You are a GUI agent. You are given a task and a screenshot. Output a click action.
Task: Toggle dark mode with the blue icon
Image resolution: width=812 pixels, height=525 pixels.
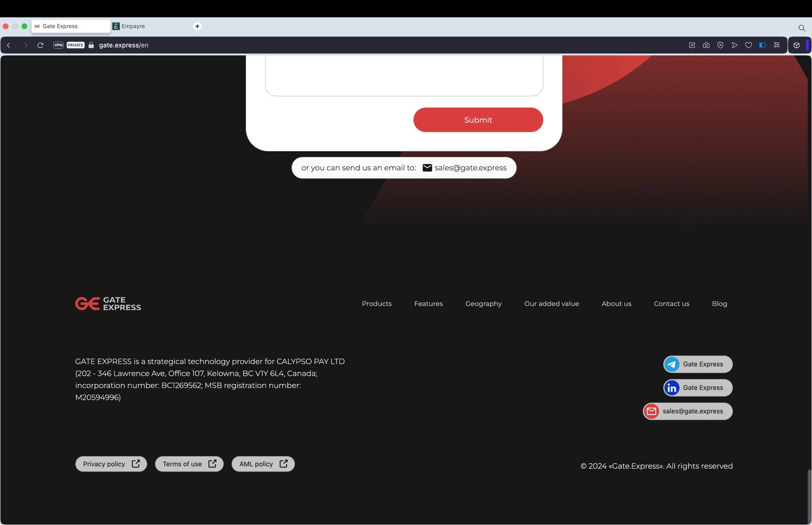click(x=762, y=45)
